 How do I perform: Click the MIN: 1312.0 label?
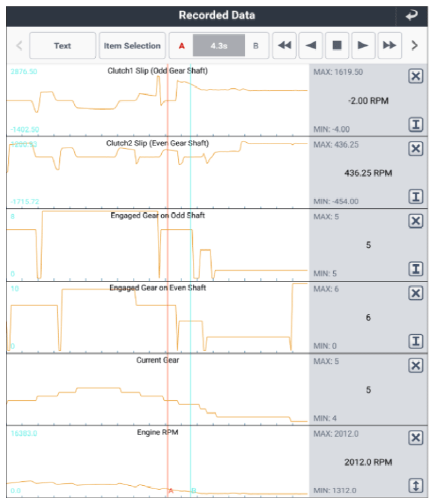click(335, 491)
